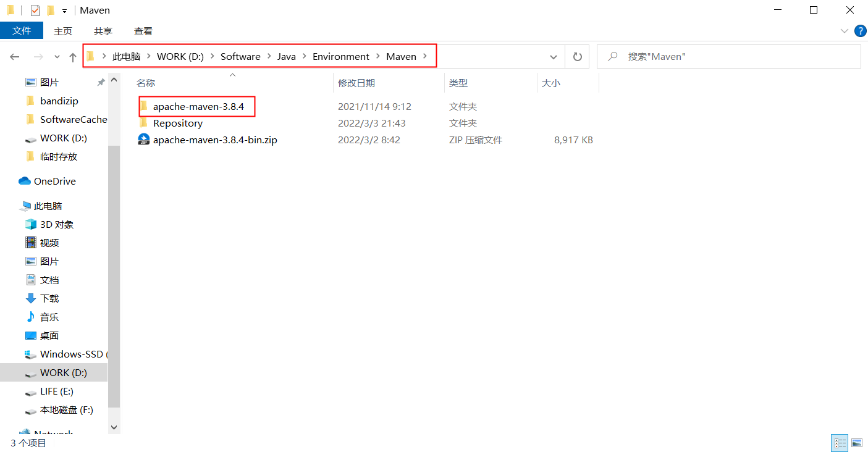Expand the chevron after Maven in breadcrumb
Screen dimensions: 868x452
(x=424, y=57)
